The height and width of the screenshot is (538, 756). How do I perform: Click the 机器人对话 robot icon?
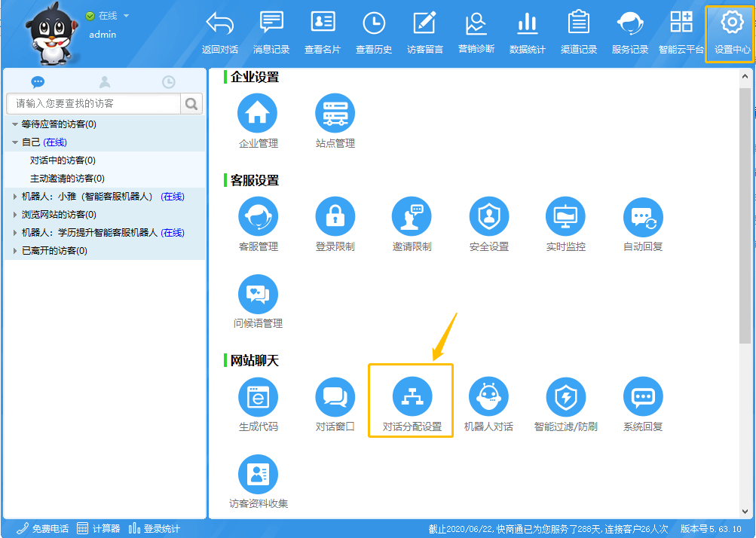[488, 396]
